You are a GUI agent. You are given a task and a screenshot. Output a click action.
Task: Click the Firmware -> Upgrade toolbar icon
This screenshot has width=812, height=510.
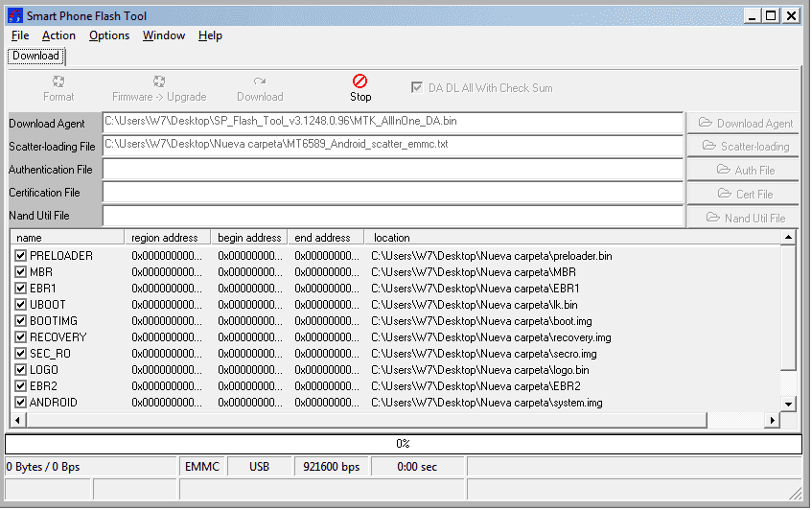pos(159,81)
